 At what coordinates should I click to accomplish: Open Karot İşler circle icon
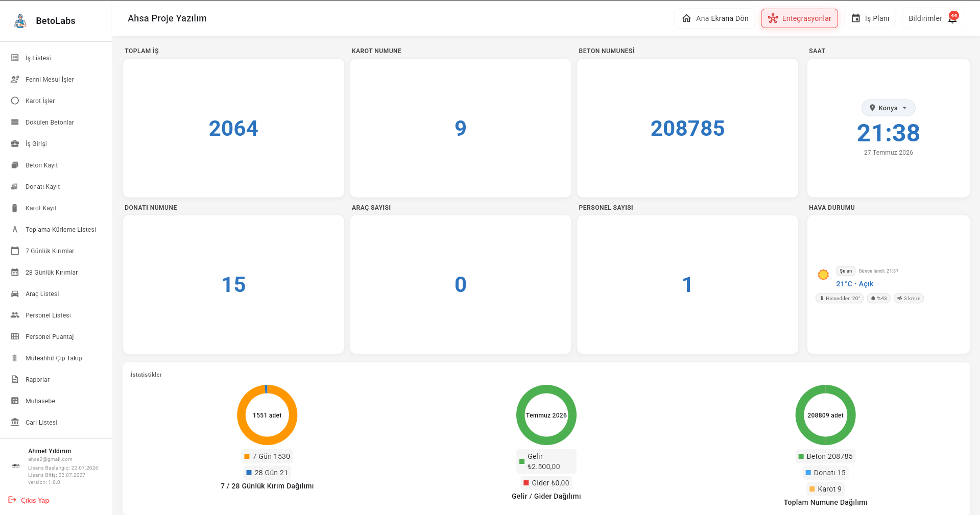tap(15, 101)
